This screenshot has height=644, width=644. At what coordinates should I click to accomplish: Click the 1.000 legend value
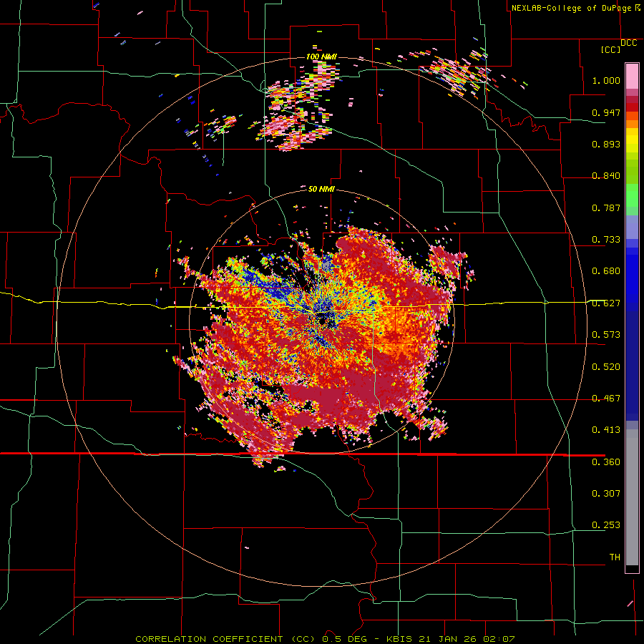tap(606, 80)
